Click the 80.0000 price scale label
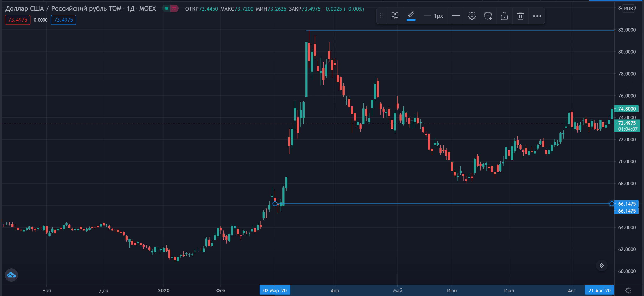This screenshot has width=644, height=296. tap(627, 52)
